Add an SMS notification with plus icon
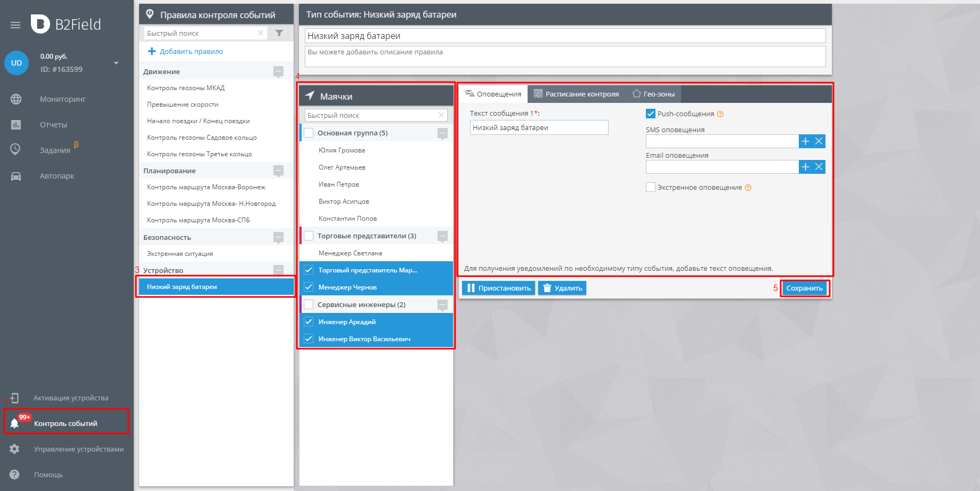This screenshot has width=980, height=491. click(x=806, y=141)
